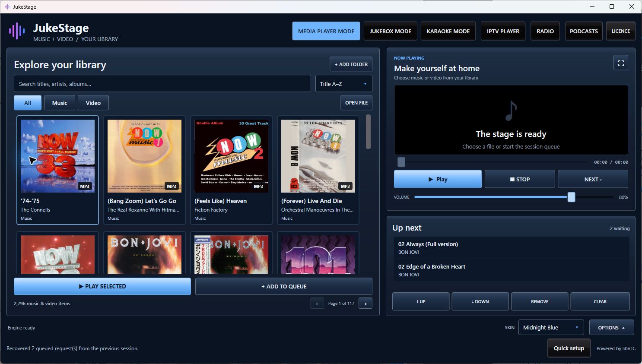This screenshot has width=642, height=364.
Task: Click the volume slider handle
Action: (572, 197)
